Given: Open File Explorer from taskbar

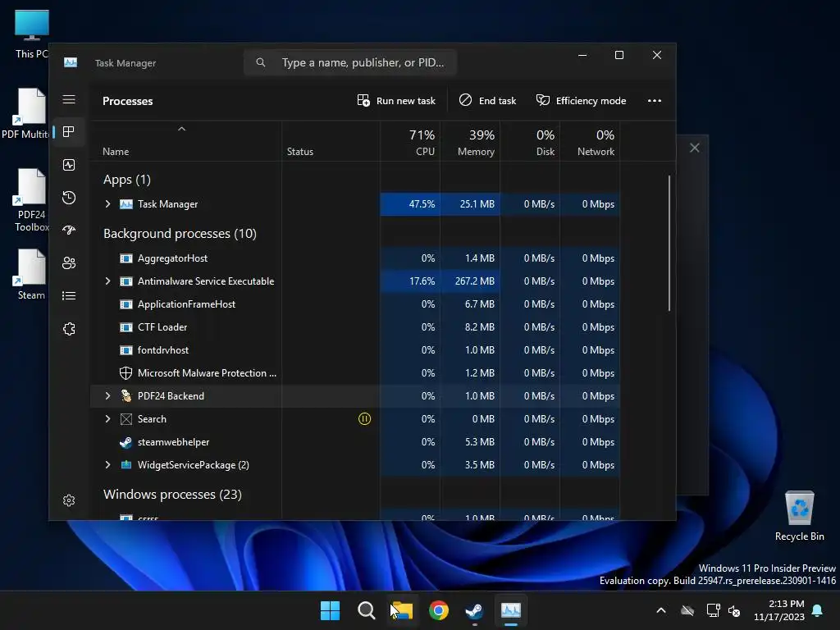Looking at the screenshot, I should click(402, 610).
